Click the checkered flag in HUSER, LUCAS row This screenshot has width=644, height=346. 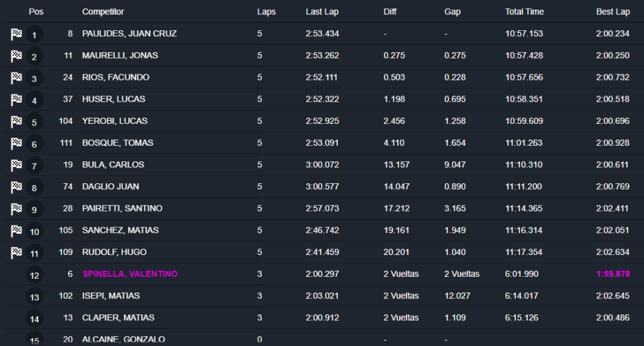click(x=16, y=100)
